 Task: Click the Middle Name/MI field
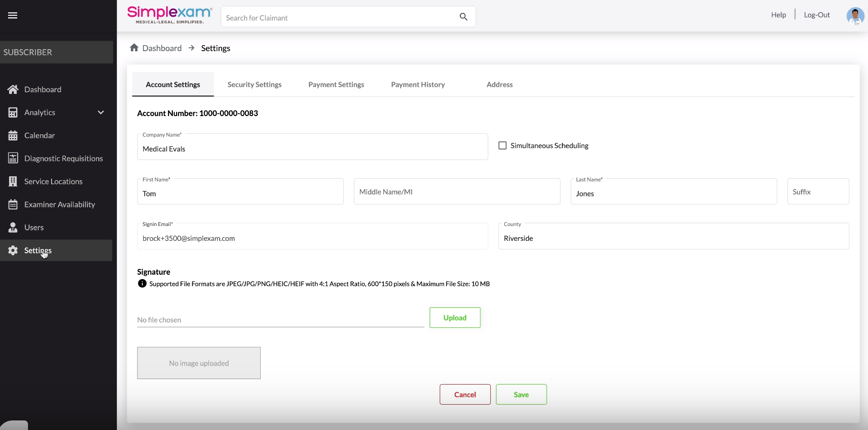[457, 192]
